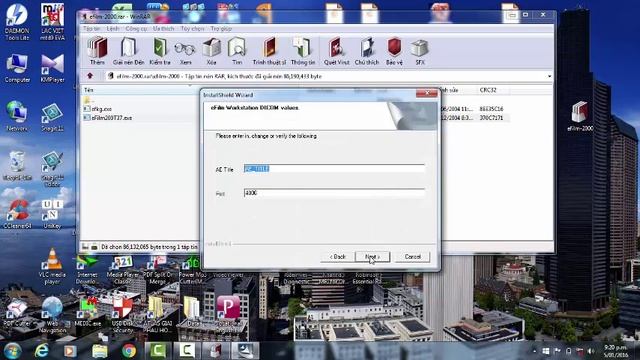Image resolution: width=640 pixels, height=360 pixels.
Task: Click the Next button in InstallShield Wizard
Action: pos(372,257)
